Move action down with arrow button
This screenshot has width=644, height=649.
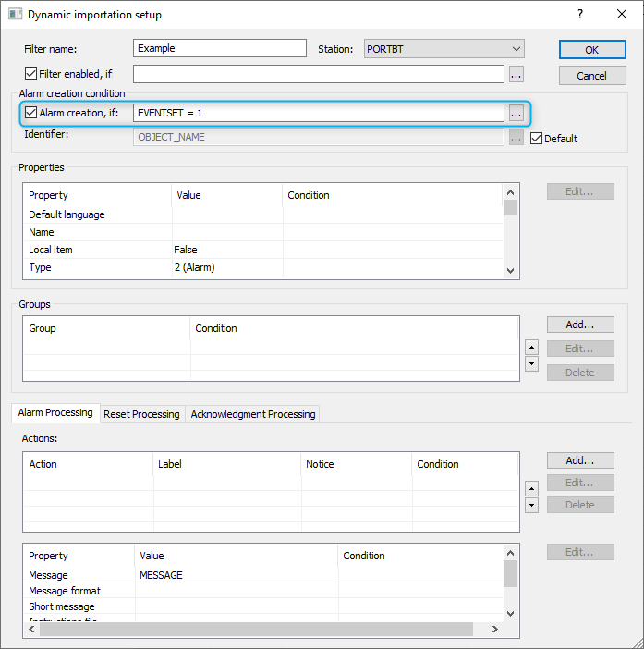[531, 505]
